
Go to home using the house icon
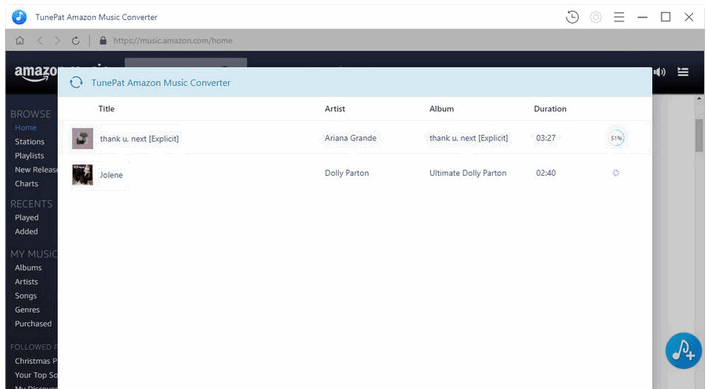[x=20, y=41]
